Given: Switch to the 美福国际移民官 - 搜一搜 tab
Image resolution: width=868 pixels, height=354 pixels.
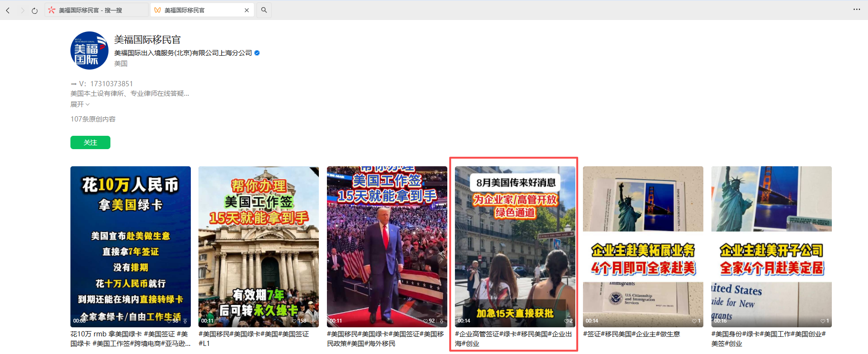Looking at the screenshot, I should tap(96, 10).
